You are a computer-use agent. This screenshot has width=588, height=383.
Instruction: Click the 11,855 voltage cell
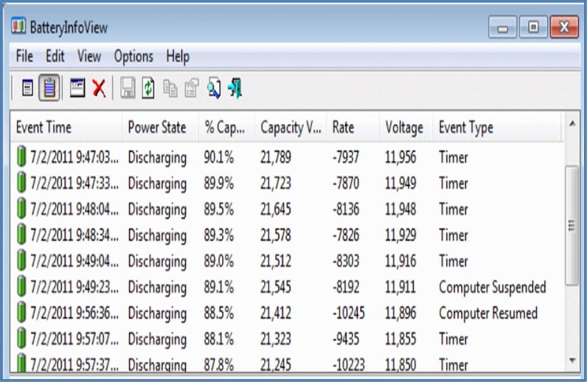coord(401,339)
